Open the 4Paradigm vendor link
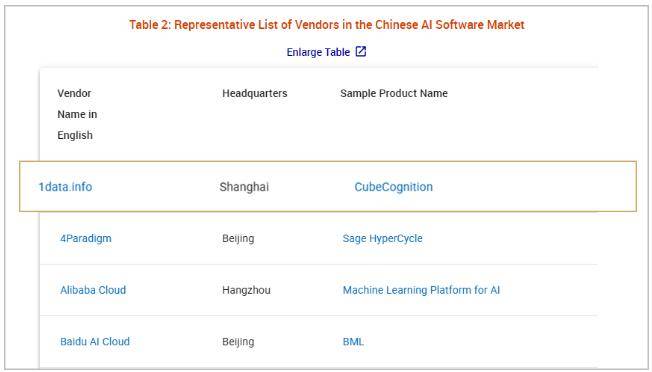This screenshot has height=372, width=652. coord(86,239)
